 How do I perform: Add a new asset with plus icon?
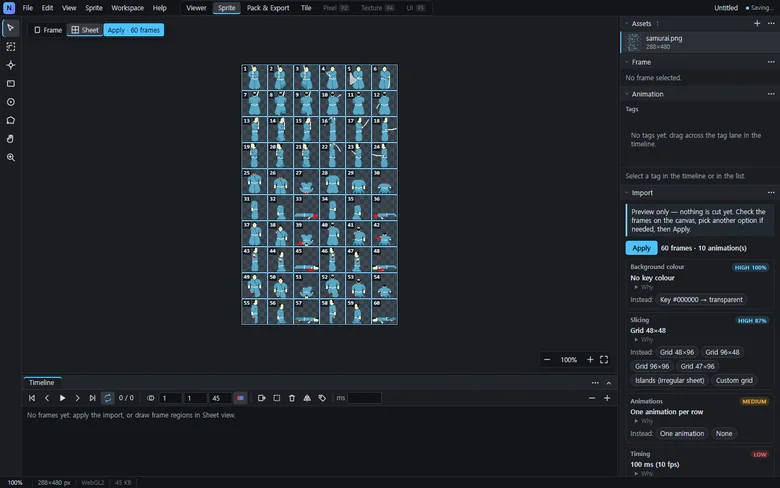coord(757,23)
